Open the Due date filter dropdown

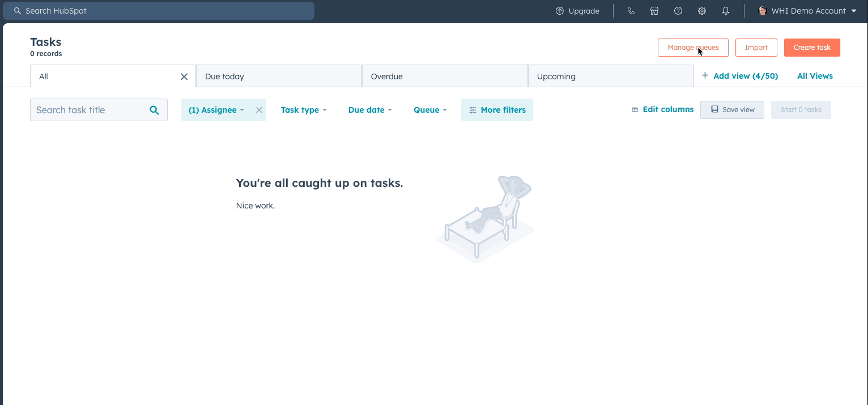click(x=370, y=110)
